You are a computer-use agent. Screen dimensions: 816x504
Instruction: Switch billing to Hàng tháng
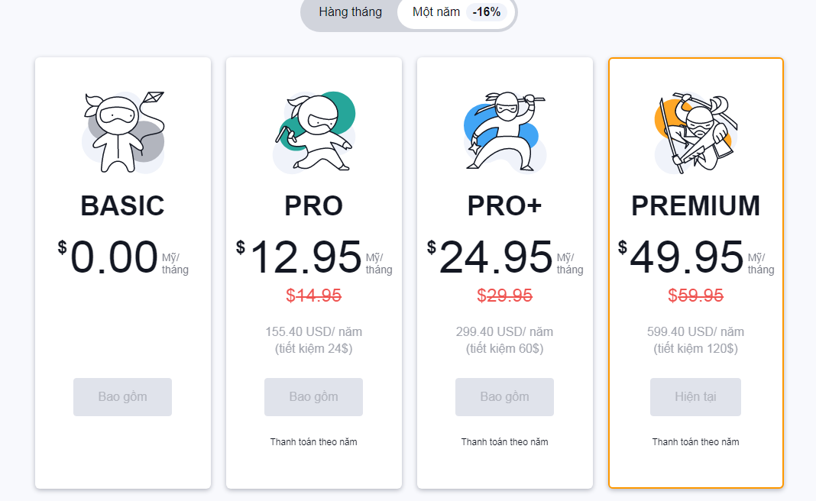point(351,12)
